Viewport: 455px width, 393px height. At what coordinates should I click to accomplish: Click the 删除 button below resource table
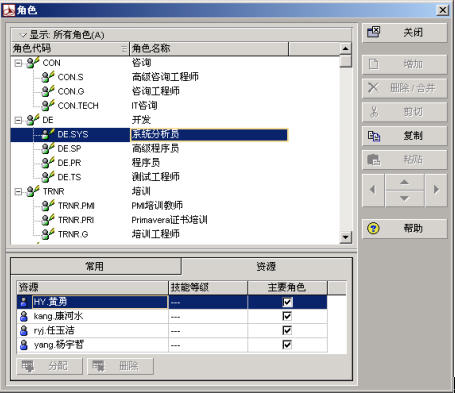pos(120,366)
